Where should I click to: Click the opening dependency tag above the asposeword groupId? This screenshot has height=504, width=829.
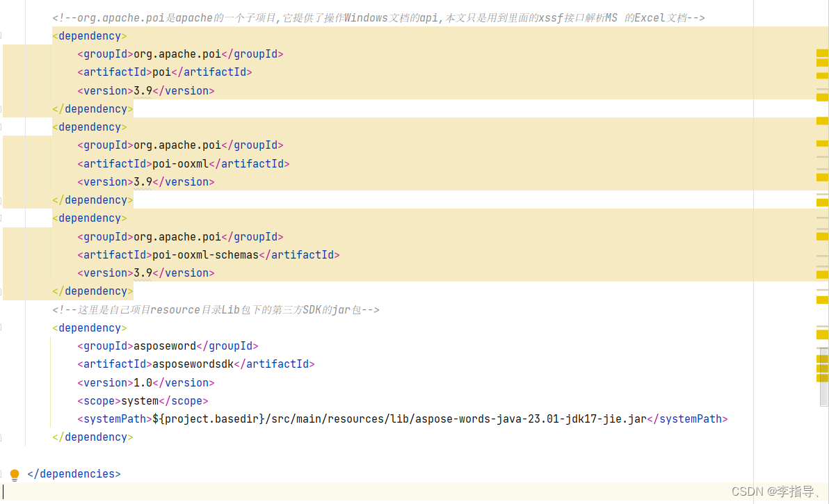click(90, 328)
